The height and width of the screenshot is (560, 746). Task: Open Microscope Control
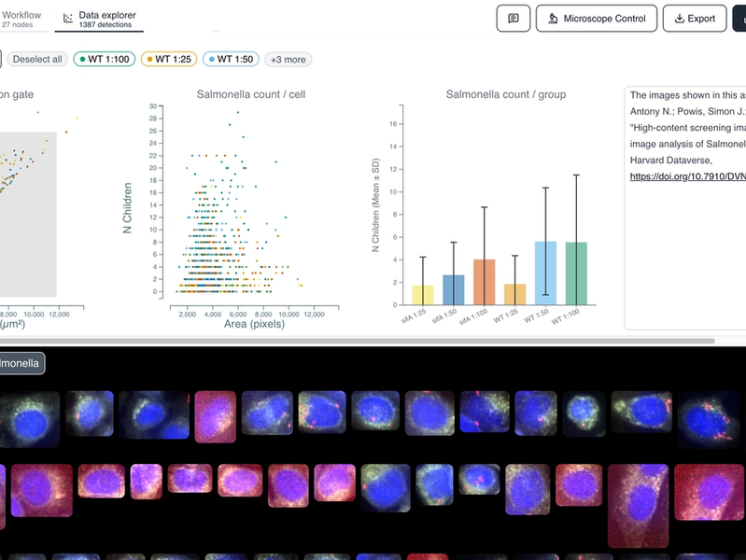[596, 19]
